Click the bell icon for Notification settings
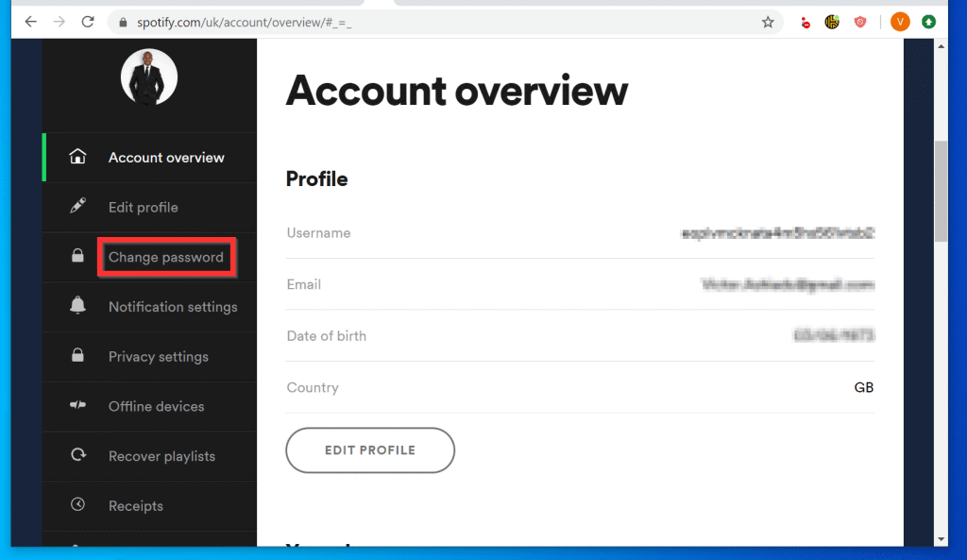This screenshot has width=967, height=560. tap(77, 305)
